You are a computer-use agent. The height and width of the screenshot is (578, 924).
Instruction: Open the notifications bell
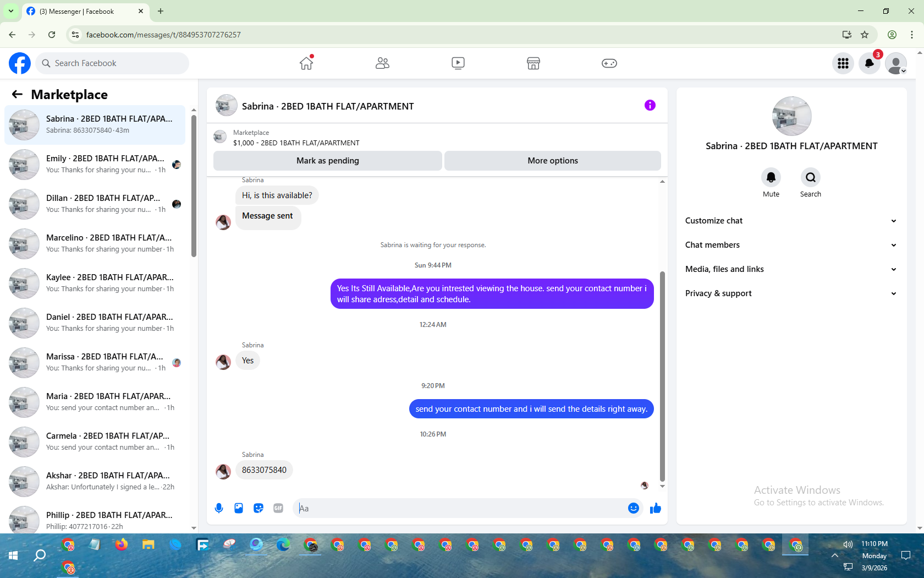pos(870,63)
